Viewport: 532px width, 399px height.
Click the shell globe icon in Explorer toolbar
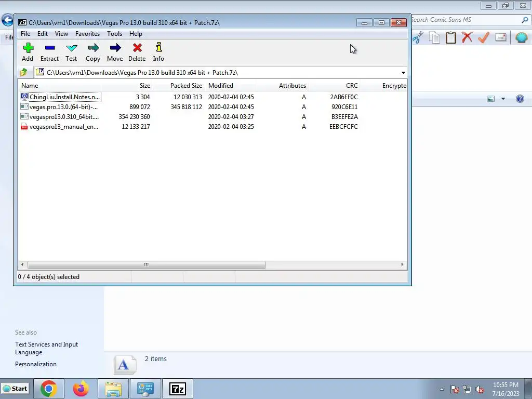521,37
